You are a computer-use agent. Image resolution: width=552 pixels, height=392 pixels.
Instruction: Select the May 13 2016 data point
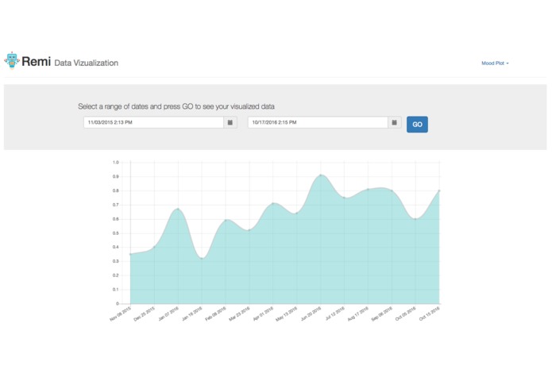[297, 213]
